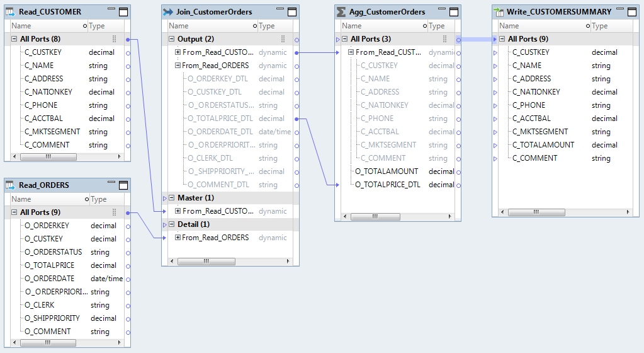This screenshot has height=353, width=644.
Task: Collapse the Detail (1) group
Action: pos(171,224)
